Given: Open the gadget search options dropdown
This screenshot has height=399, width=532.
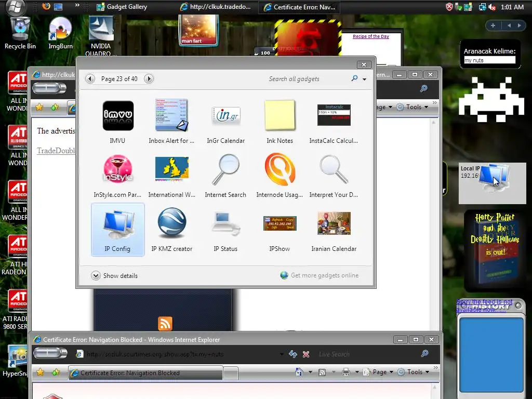Looking at the screenshot, I should pos(364,79).
